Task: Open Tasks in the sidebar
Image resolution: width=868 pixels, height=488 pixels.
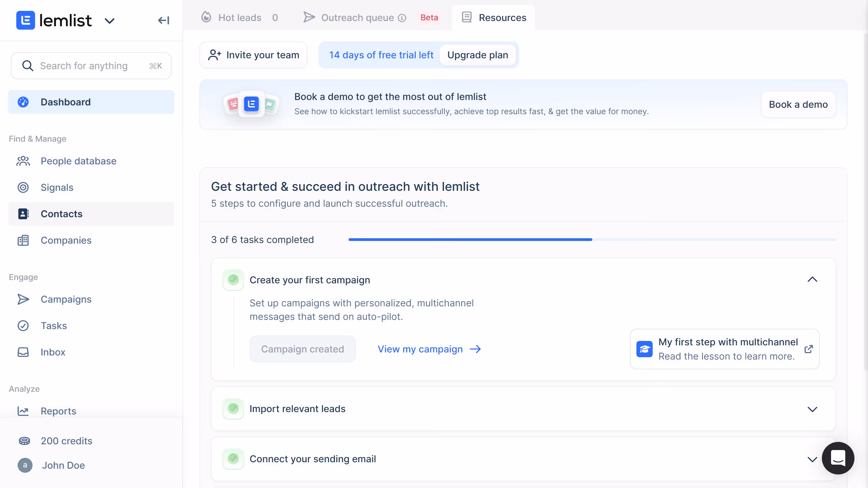Action: [91, 326]
